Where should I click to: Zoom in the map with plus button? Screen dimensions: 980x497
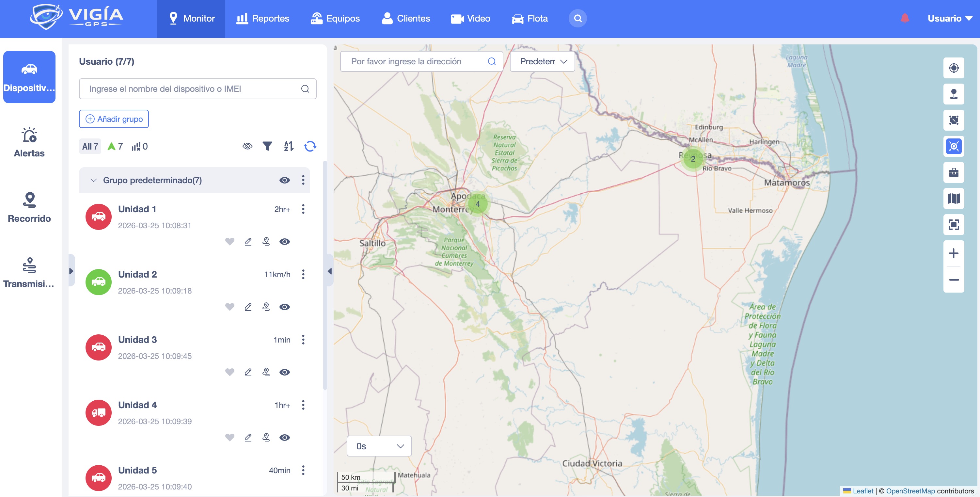pos(953,253)
